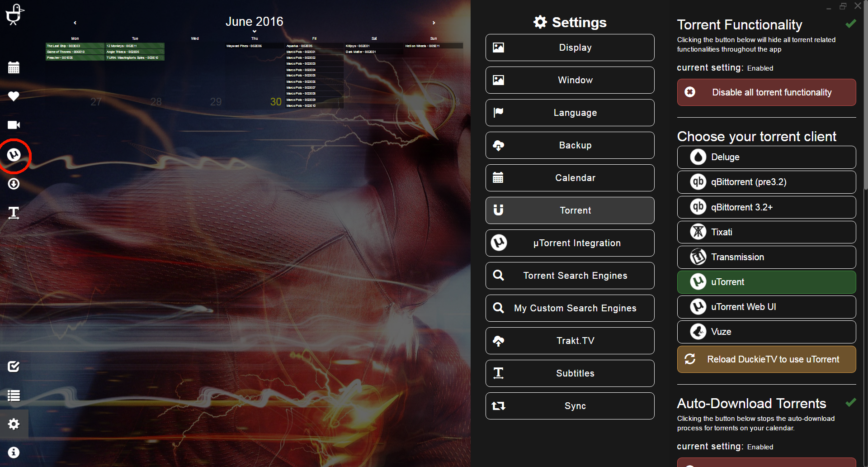Click calendar day 30
868x467 pixels.
276,102
